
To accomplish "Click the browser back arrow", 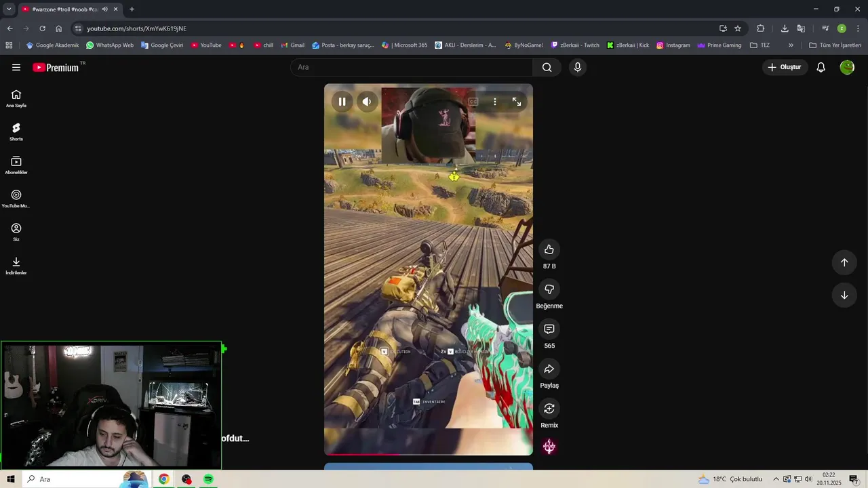I will 9,28.
